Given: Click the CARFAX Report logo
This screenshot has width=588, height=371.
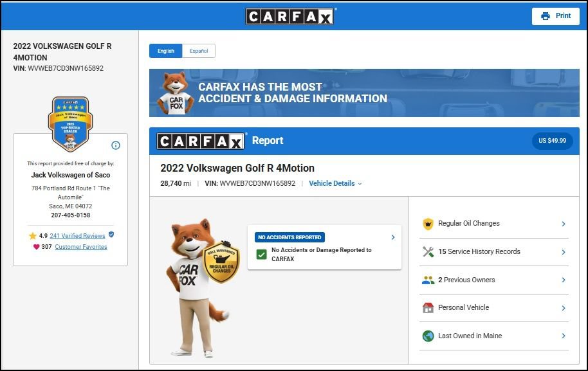Looking at the screenshot, I should tap(201, 141).
